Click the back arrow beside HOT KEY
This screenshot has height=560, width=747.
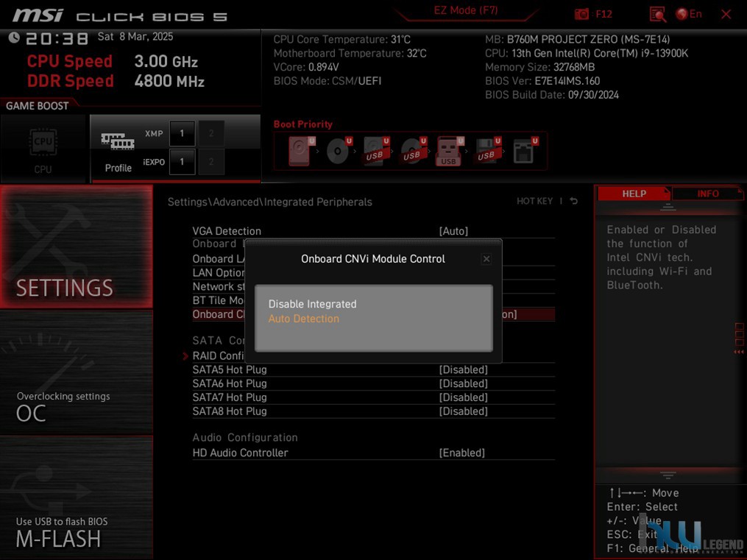573,201
